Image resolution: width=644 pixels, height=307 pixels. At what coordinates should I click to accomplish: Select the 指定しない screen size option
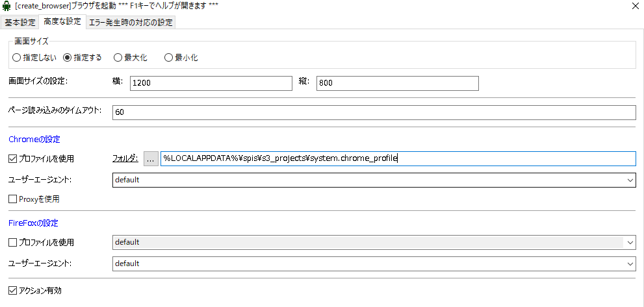click(x=16, y=57)
